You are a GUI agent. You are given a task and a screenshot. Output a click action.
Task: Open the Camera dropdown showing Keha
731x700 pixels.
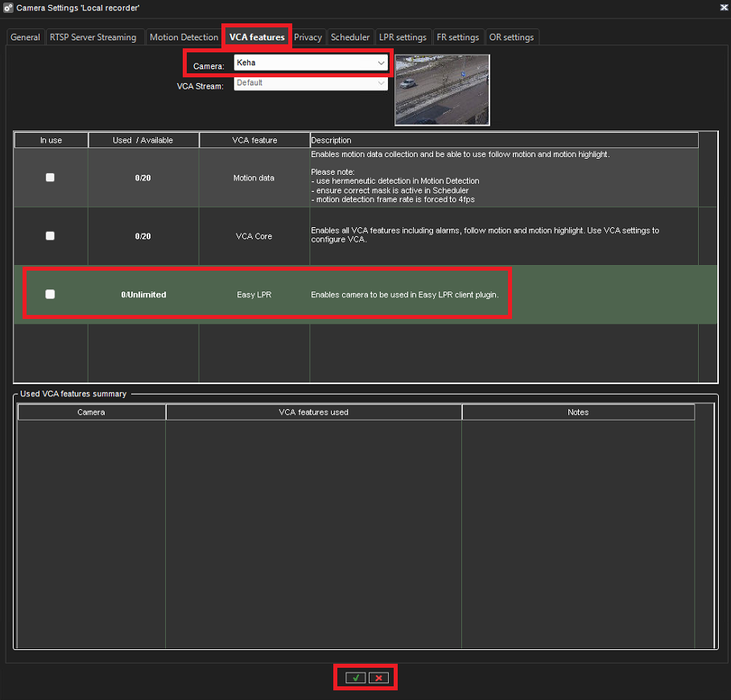[x=311, y=63]
